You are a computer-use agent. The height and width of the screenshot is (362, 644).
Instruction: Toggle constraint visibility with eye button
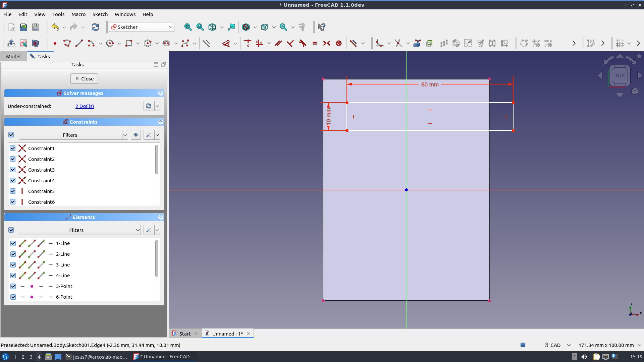(x=136, y=135)
